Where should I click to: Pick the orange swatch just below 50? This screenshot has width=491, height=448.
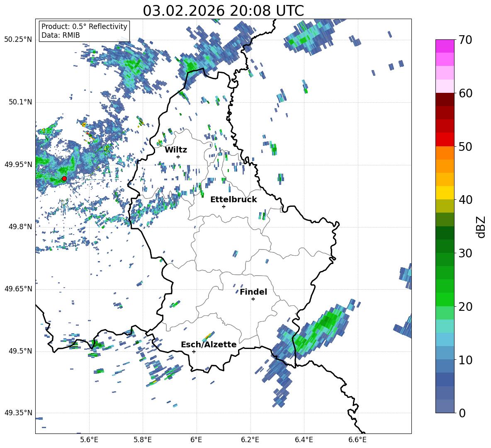tap(445, 153)
